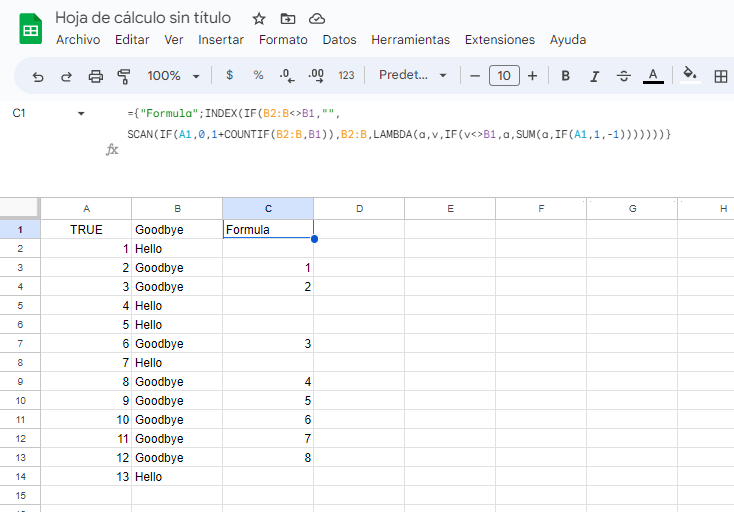Select cell C1 containing Formula
Screen dimensions: 734x512
tap(268, 230)
